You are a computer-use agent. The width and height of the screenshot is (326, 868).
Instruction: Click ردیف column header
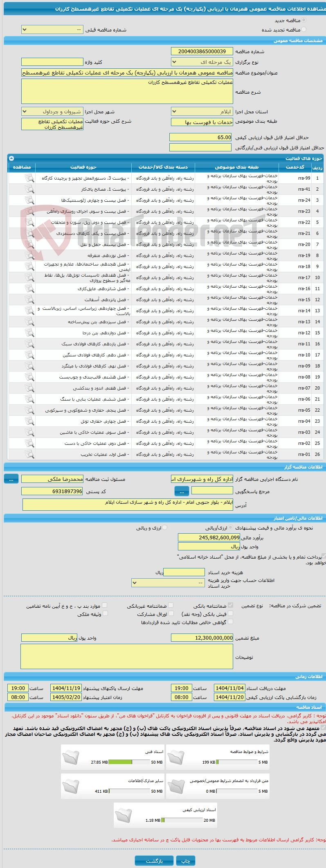(x=317, y=167)
